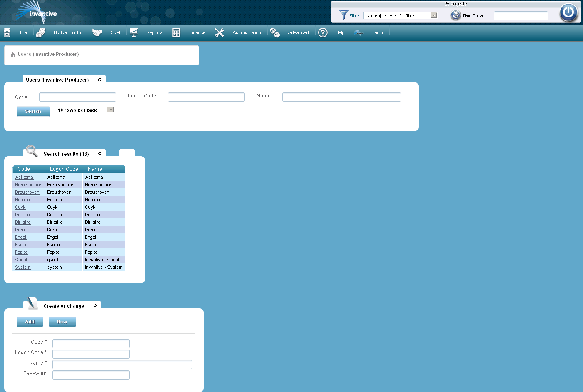Viewport: 583px width, 392px height.
Task: Click the Add button
Action: [x=30, y=322]
